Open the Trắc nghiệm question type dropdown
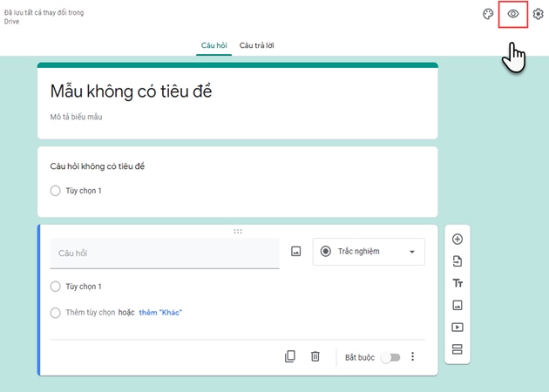Viewport: 549px width, 392px height. click(369, 252)
